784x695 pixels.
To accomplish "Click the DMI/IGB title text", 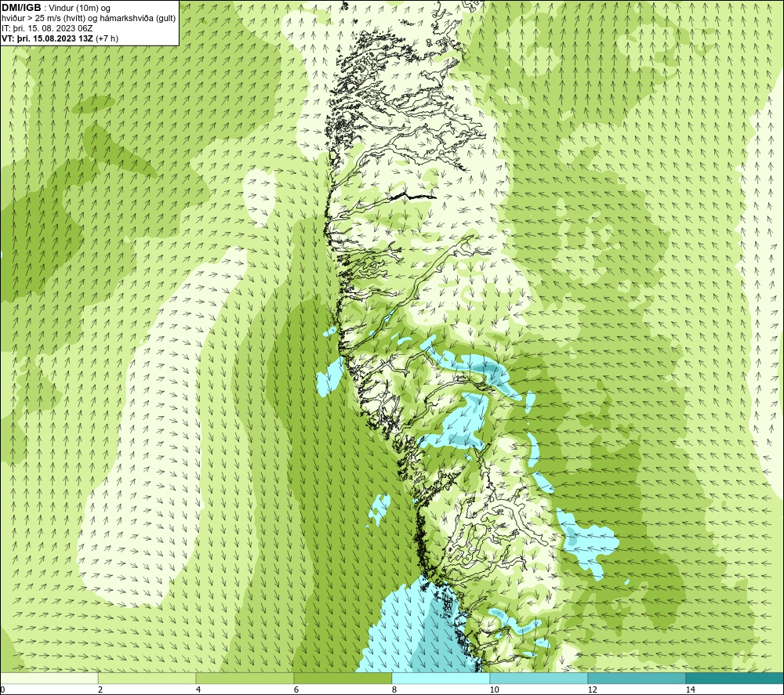I will [21, 8].
